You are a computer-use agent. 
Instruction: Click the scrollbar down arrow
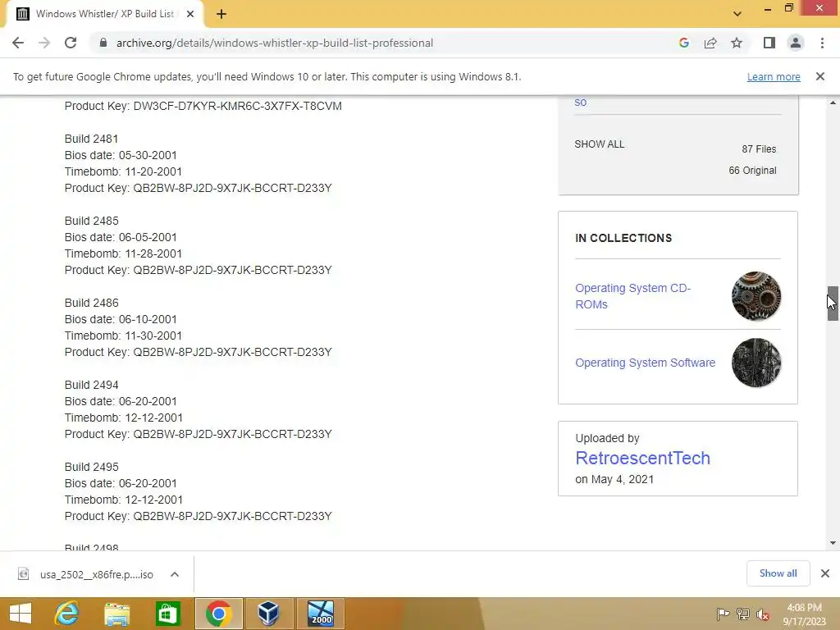833,543
